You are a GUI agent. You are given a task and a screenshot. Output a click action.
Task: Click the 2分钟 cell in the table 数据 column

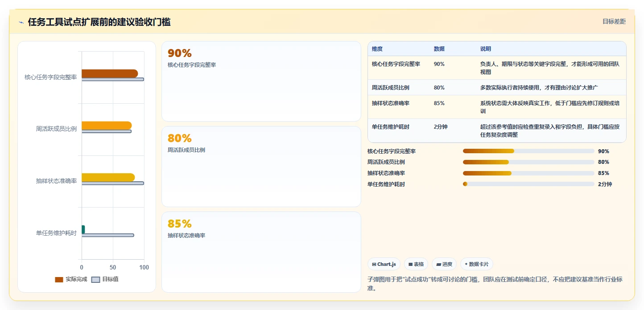(441, 127)
